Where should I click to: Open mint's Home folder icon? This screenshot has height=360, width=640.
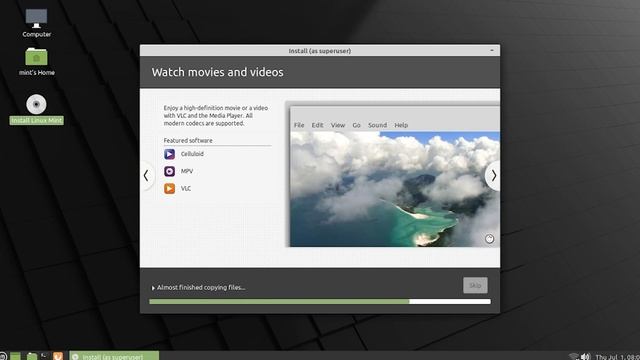(x=36, y=56)
